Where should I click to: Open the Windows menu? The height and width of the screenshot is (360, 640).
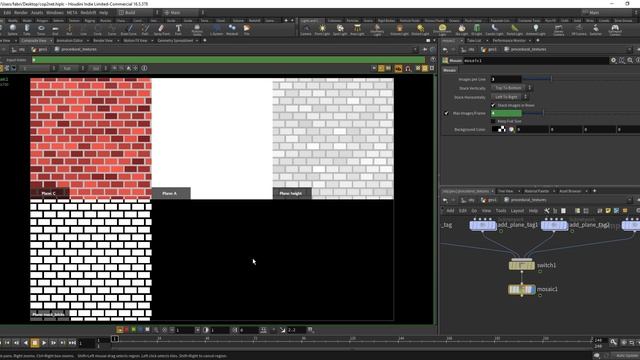(55, 13)
